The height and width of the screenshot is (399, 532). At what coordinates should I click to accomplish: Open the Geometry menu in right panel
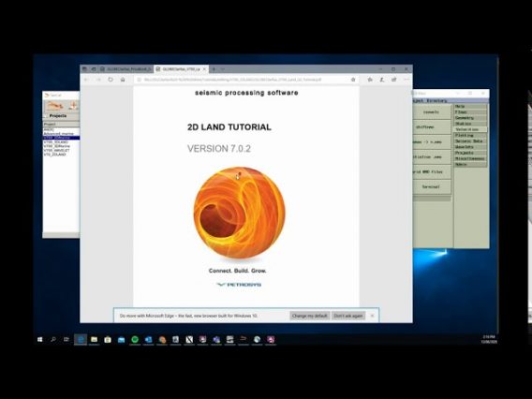coord(470,118)
